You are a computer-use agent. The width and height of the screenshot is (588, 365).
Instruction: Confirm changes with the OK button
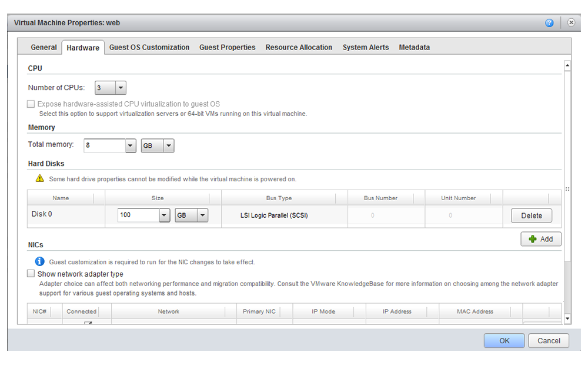[x=504, y=340]
